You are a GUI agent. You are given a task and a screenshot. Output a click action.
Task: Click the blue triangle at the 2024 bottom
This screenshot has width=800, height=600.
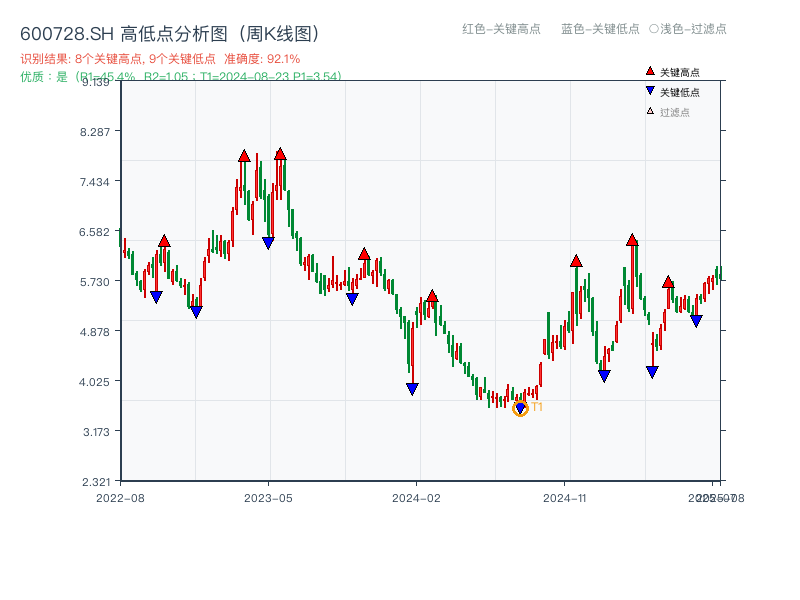tap(520, 407)
